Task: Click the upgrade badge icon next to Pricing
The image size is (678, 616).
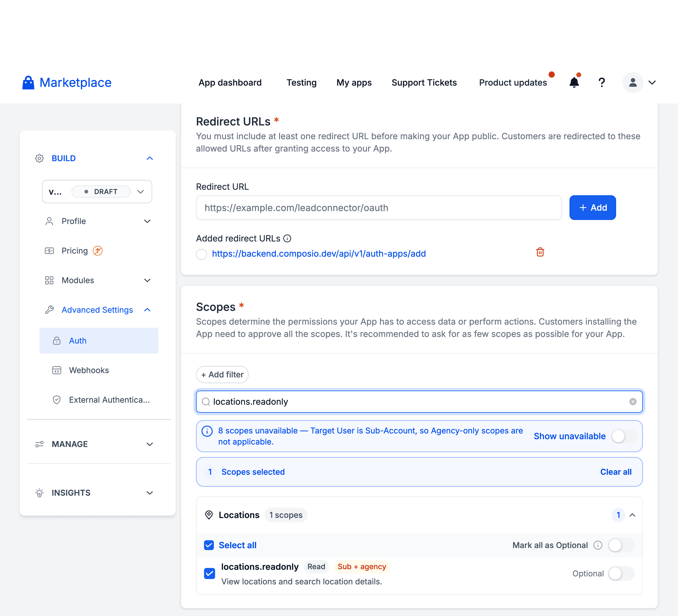Action: pos(98,251)
